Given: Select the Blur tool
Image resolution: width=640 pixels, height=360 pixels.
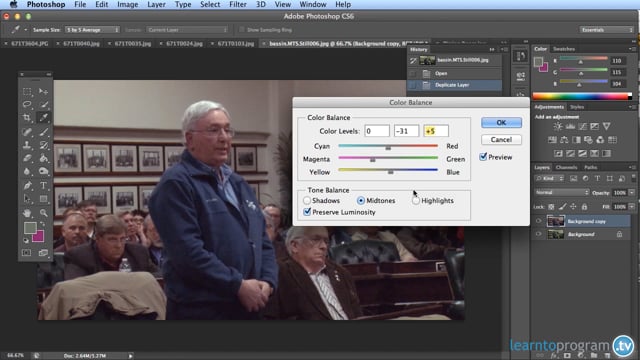Looking at the screenshot, I should (x=27, y=171).
